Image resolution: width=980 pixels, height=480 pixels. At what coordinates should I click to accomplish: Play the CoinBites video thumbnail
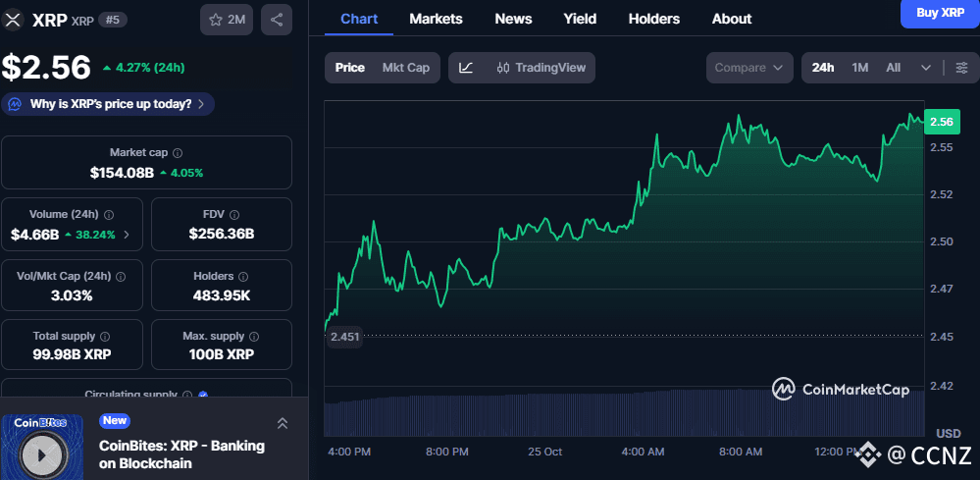click(41, 453)
